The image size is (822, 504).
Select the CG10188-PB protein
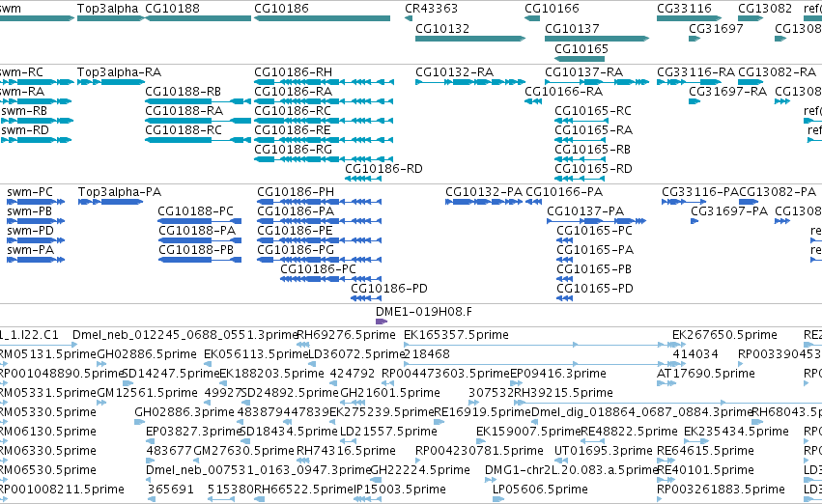click(200, 260)
